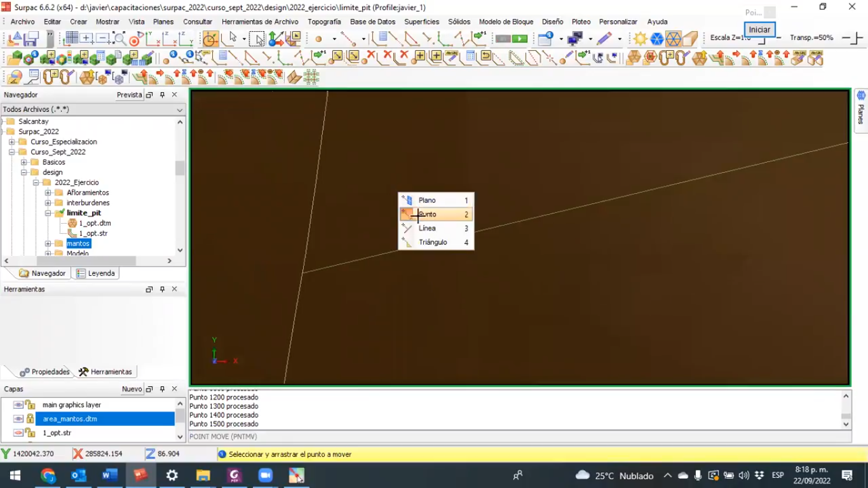Switch to the Propiedades tab

click(x=44, y=372)
